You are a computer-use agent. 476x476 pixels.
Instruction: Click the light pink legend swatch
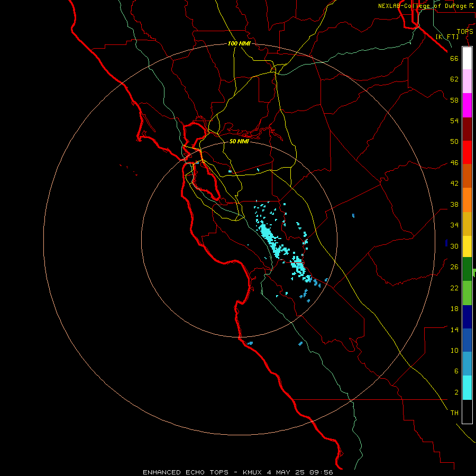tap(467, 81)
